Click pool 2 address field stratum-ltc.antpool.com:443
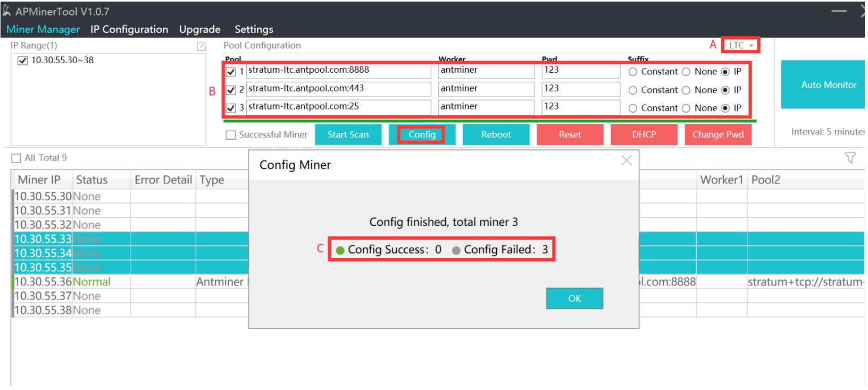The height and width of the screenshot is (390, 868). coord(339,89)
